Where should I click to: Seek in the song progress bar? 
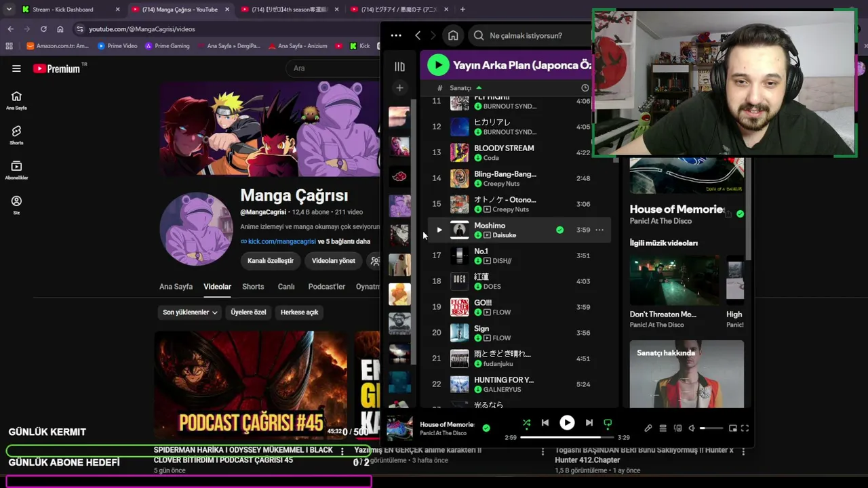(x=566, y=437)
